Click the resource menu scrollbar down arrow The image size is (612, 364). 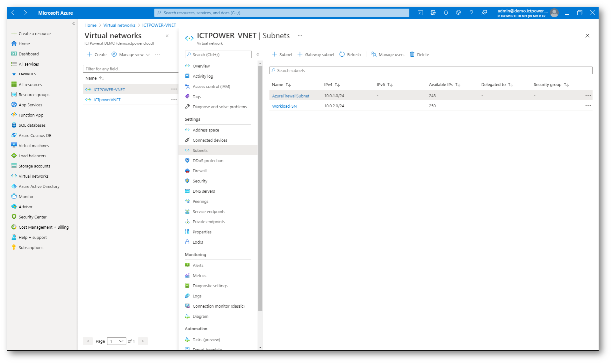coord(260,347)
